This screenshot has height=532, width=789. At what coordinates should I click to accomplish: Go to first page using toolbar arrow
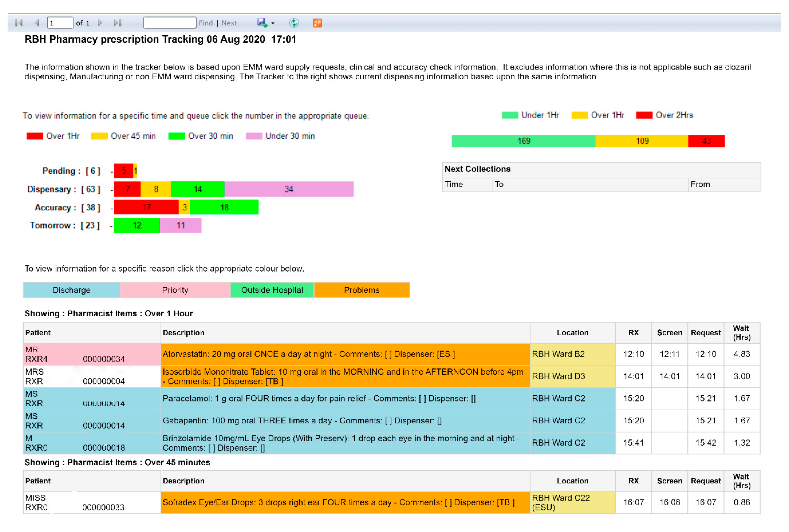point(19,23)
